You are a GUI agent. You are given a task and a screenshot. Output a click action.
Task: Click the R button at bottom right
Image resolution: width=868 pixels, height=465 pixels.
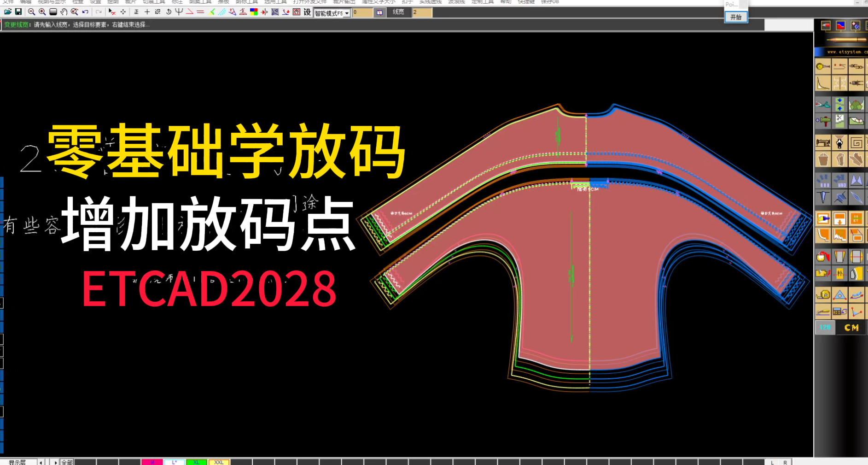click(x=785, y=462)
